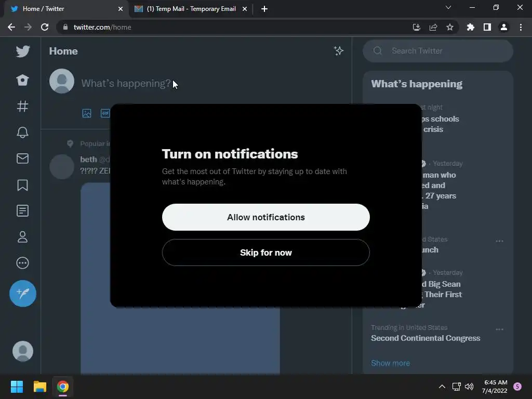Open Windows Start menu
532x399 pixels.
click(x=17, y=387)
